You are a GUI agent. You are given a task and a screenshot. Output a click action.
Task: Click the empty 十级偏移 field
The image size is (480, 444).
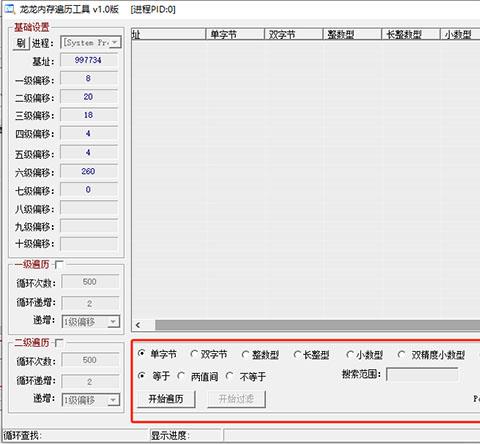pyautogui.click(x=89, y=244)
